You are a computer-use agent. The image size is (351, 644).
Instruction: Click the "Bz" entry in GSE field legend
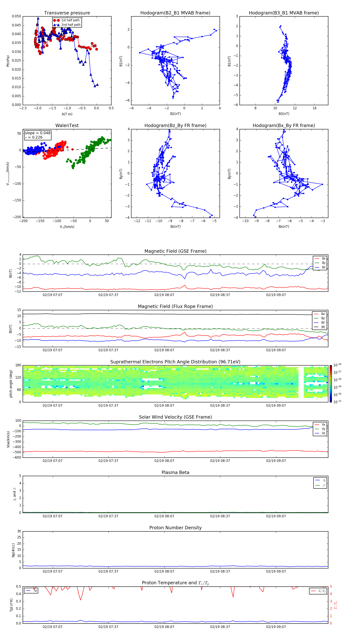pyautogui.click(x=320, y=268)
